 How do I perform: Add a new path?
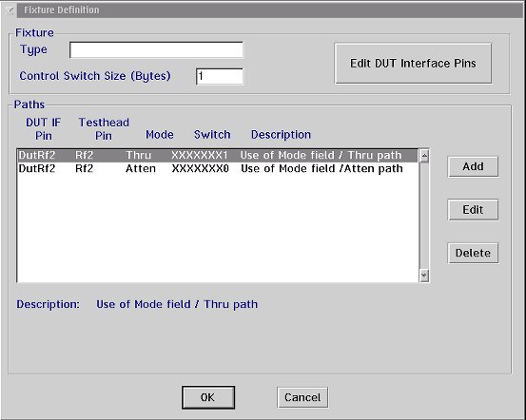tap(473, 166)
